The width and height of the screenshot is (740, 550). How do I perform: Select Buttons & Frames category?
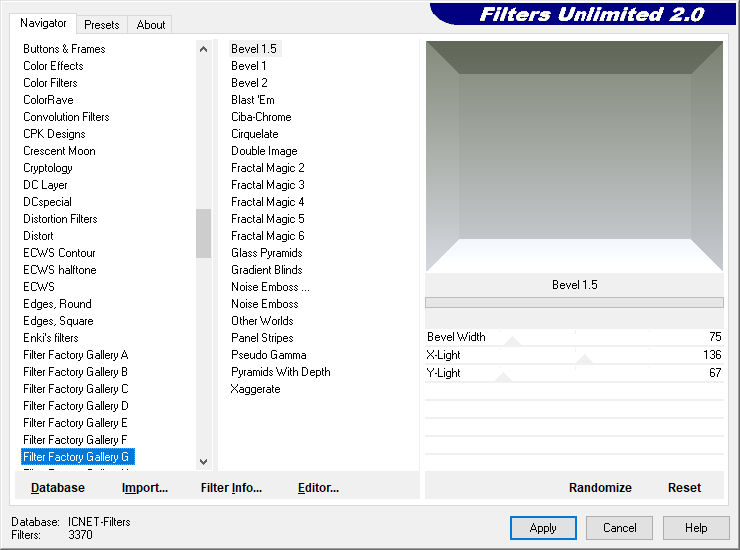coord(64,49)
